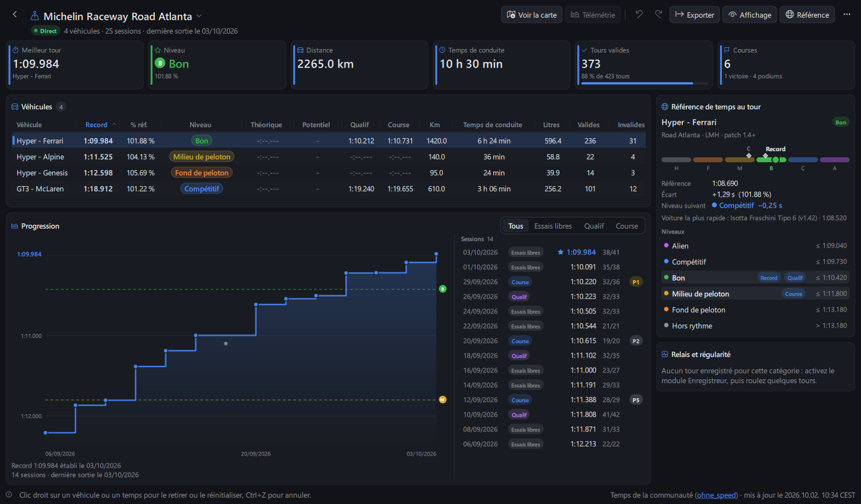The image size is (861, 504).
Task: Click the car icon on the Distance card
Action: pyautogui.click(x=301, y=50)
